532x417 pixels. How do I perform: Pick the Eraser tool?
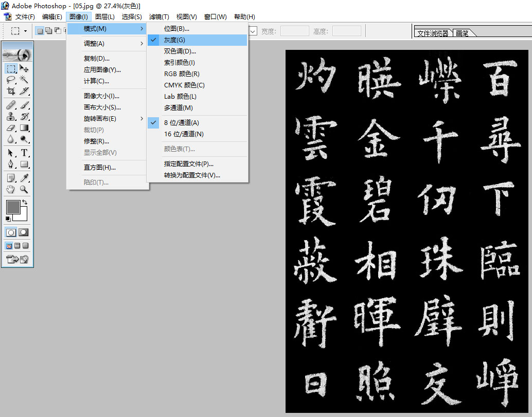[x=12, y=128]
